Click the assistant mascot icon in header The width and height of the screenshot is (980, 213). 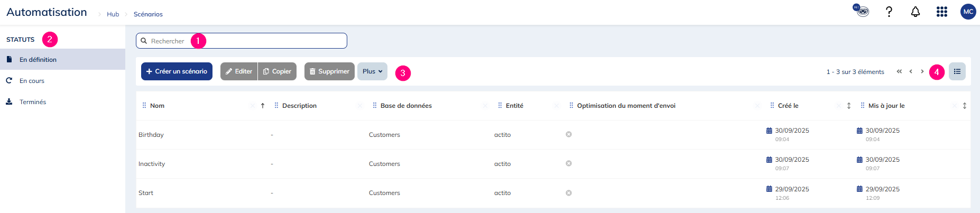[862, 11]
